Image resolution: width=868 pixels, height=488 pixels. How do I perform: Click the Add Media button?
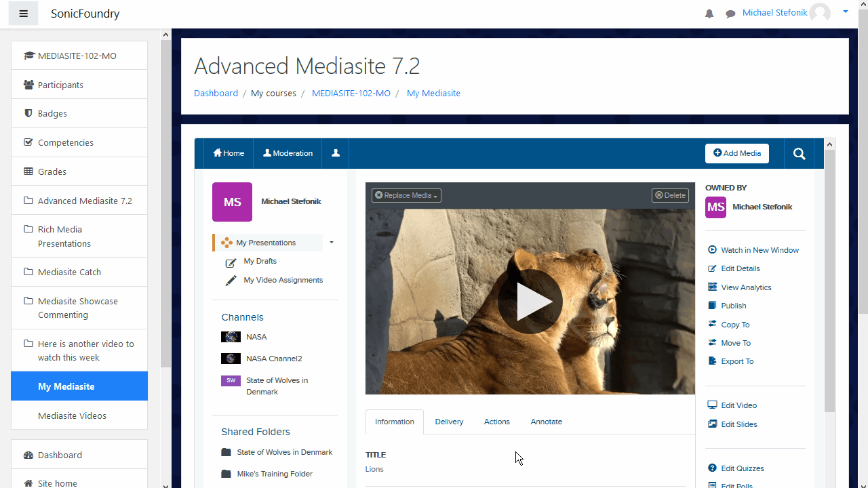point(737,153)
